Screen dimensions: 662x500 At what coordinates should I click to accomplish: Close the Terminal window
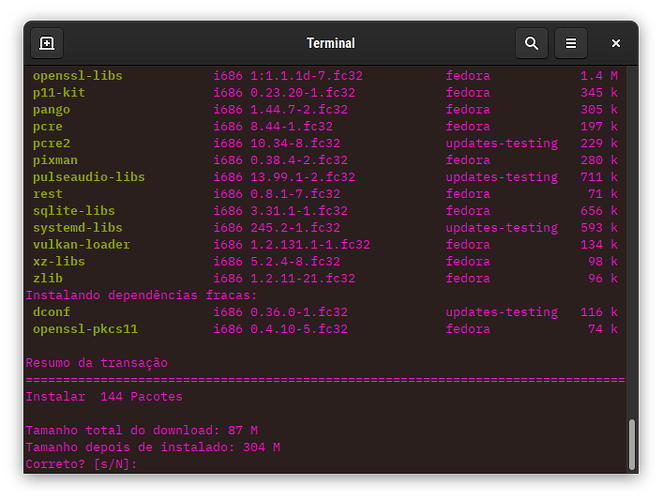[616, 44]
